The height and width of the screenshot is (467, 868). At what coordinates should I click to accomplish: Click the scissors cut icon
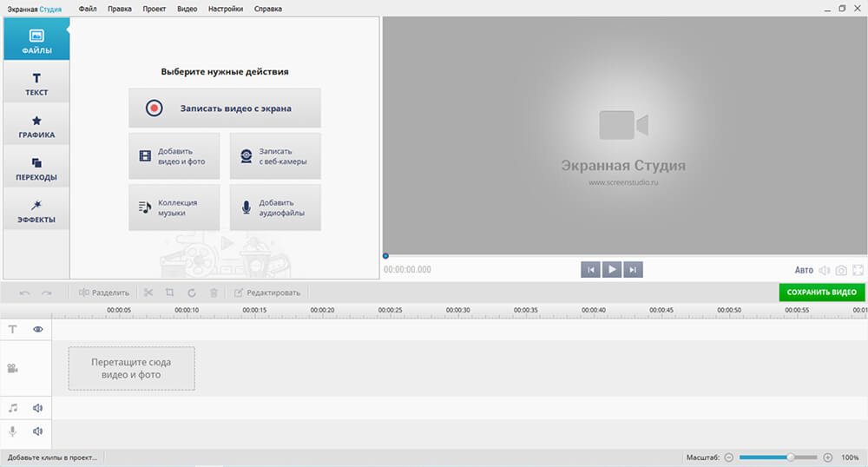148,293
